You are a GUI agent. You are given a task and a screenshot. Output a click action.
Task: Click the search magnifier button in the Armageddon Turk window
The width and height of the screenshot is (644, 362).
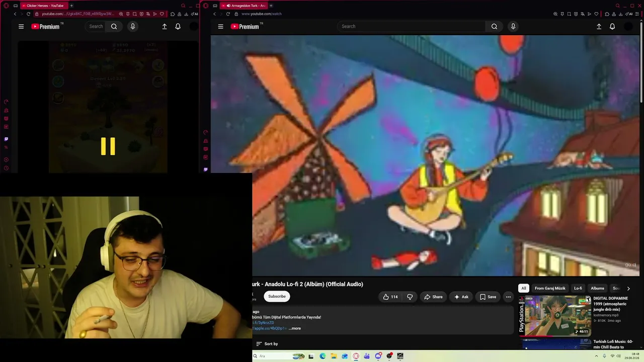tap(494, 27)
